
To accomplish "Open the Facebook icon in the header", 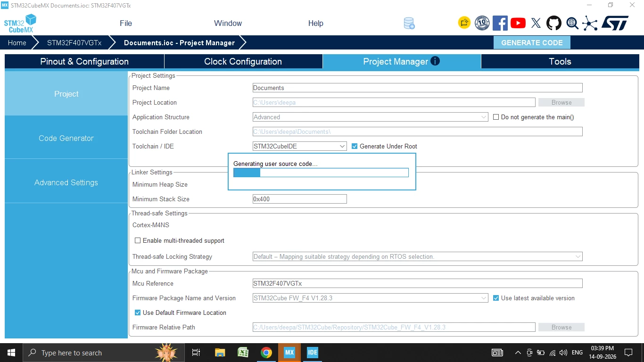I will click(500, 23).
